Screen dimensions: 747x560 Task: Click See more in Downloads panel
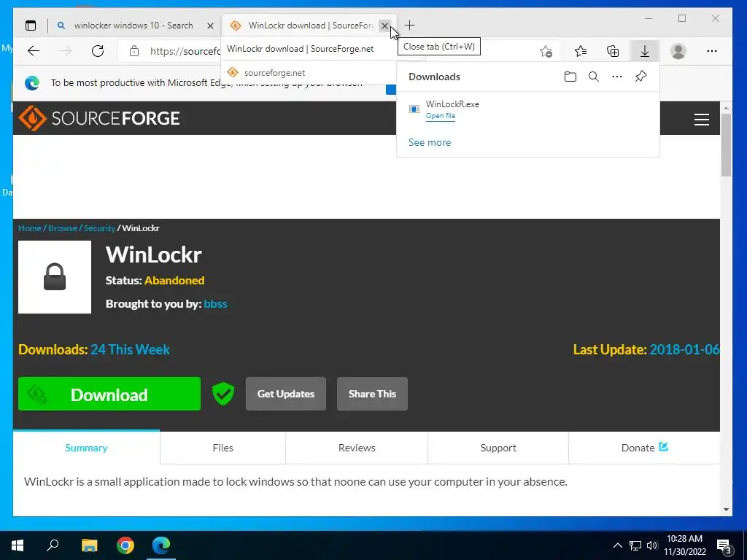(x=429, y=142)
